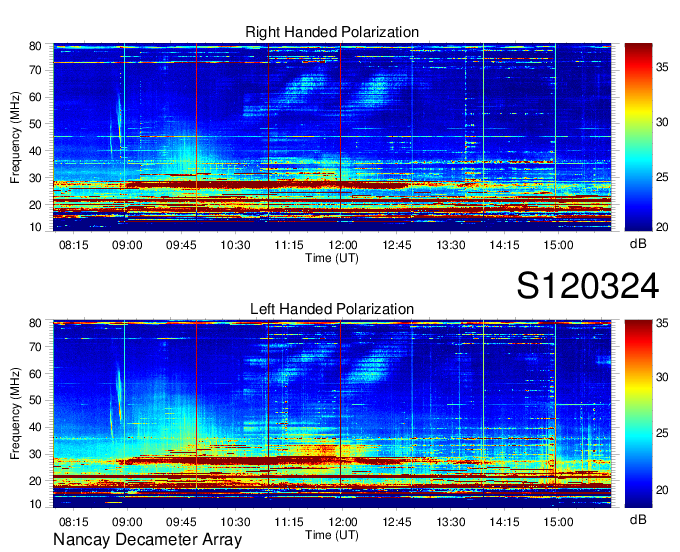Click 10:30 tick of Left Handed plot

coord(235,522)
